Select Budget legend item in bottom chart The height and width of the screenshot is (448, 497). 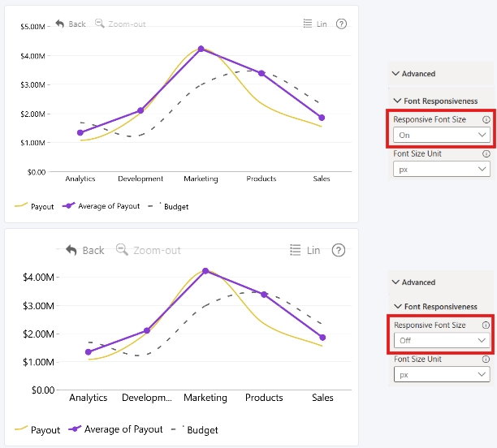(x=194, y=430)
